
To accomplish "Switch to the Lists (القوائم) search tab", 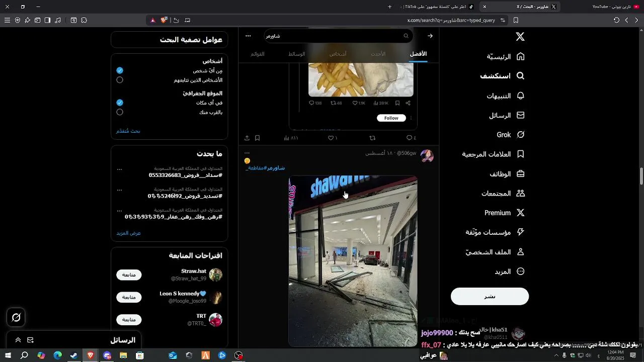I will coord(258,54).
